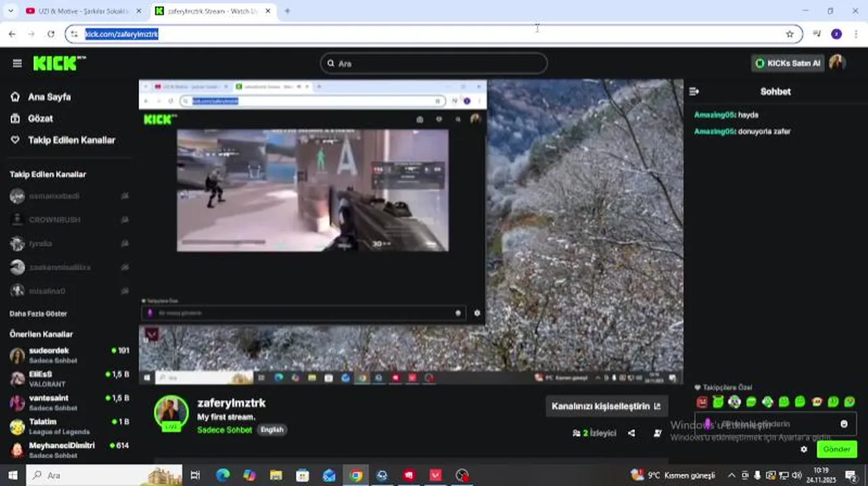Click the KICKs Satın Al button
868x486 pixels.
tap(788, 63)
